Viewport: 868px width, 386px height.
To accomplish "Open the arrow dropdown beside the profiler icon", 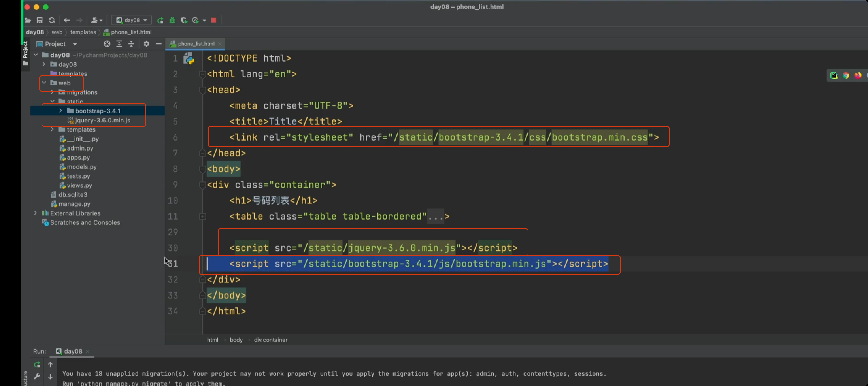I will tap(204, 20).
